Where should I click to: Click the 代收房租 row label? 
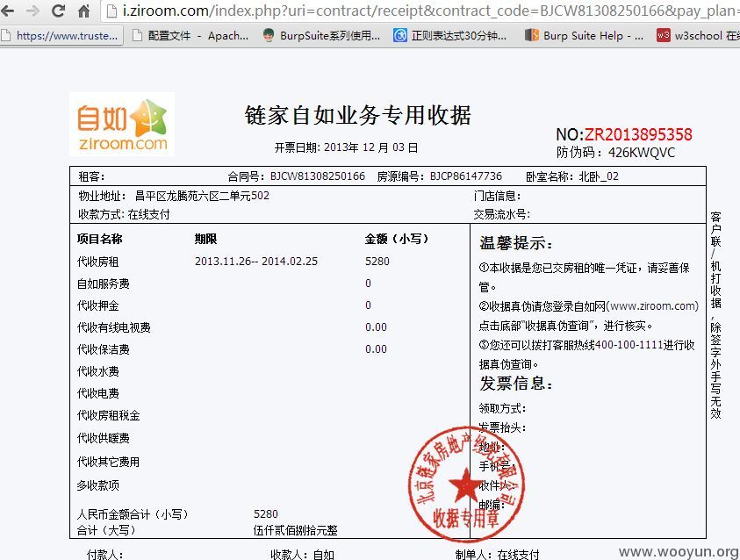97,262
